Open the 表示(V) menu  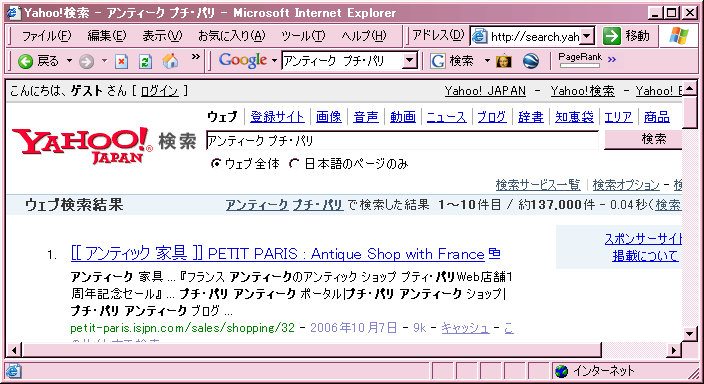coord(162,35)
